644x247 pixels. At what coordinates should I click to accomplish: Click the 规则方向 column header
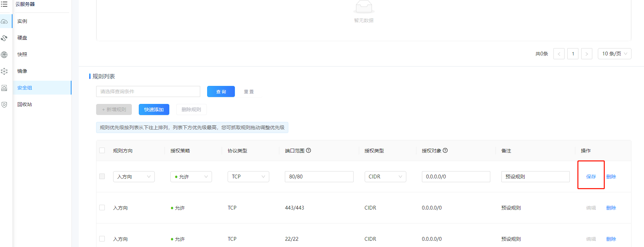coord(123,151)
